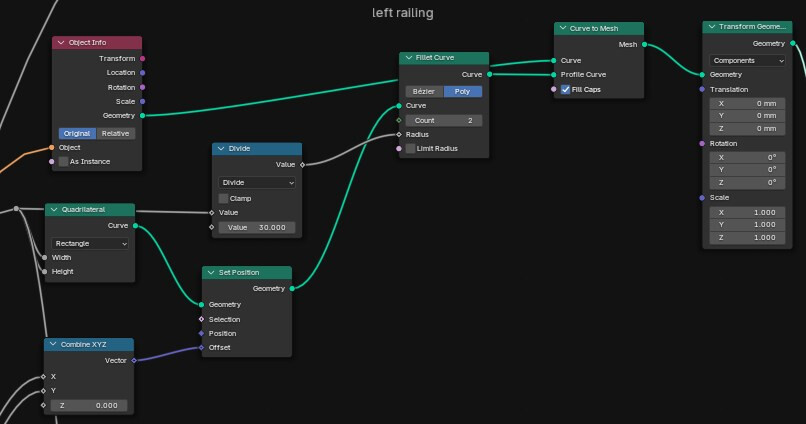Select Relative transform space
Viewport: 806px width, 424px height.
pos(116,134)
